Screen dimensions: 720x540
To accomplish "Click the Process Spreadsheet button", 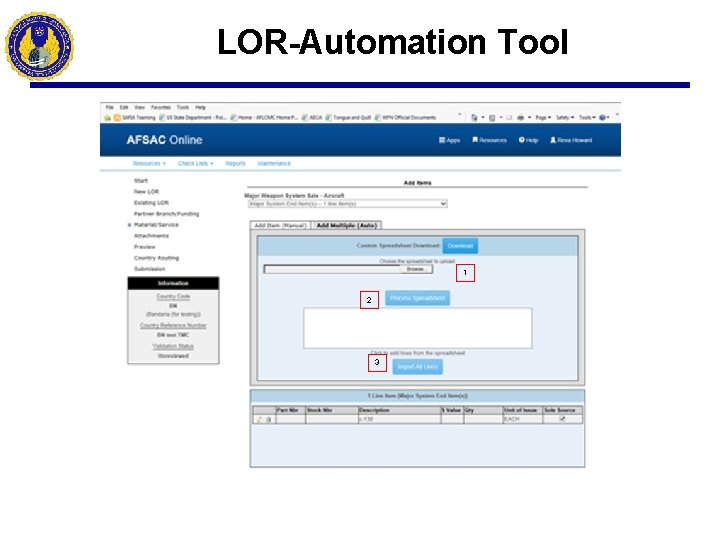I will pos(417,298).
